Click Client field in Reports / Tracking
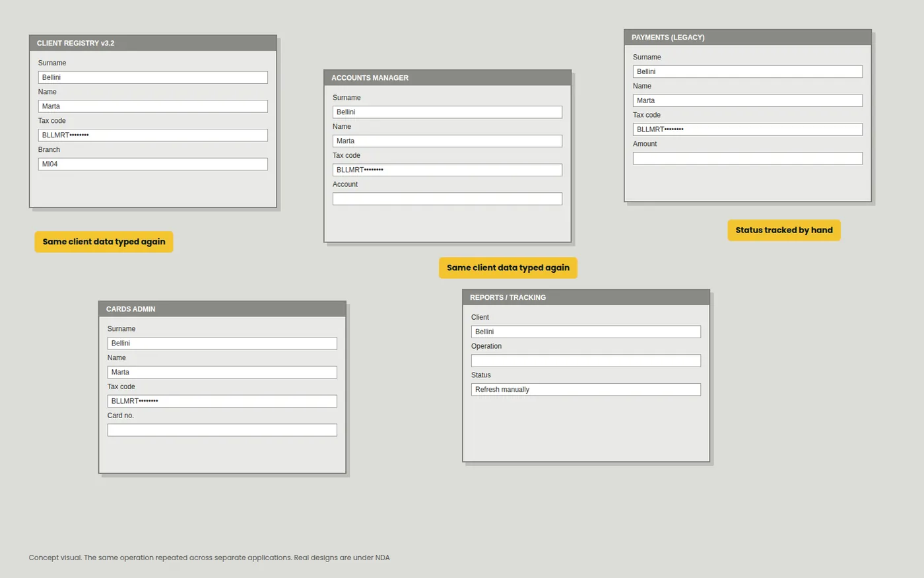 pyautogui.click(x=586, y=332)
